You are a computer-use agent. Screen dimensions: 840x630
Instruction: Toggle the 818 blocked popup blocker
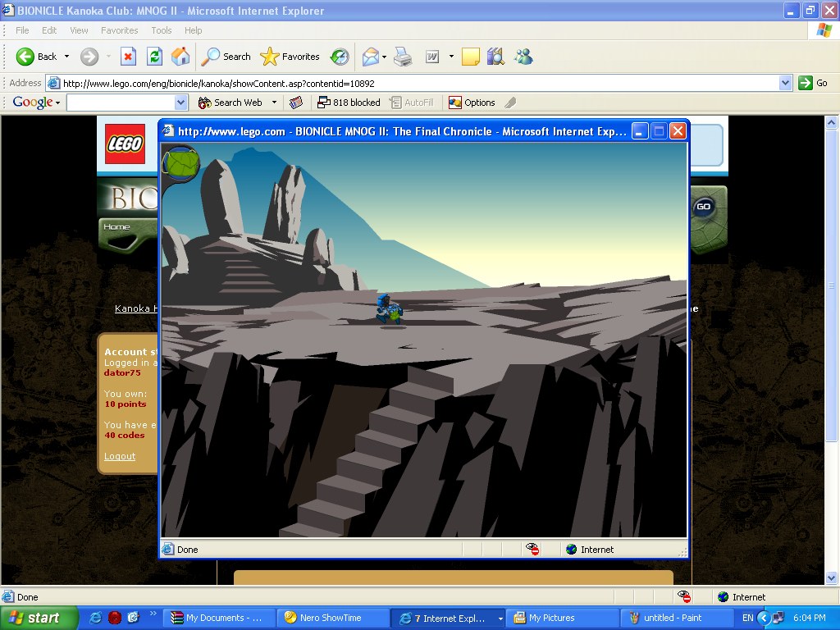point(349,103)
